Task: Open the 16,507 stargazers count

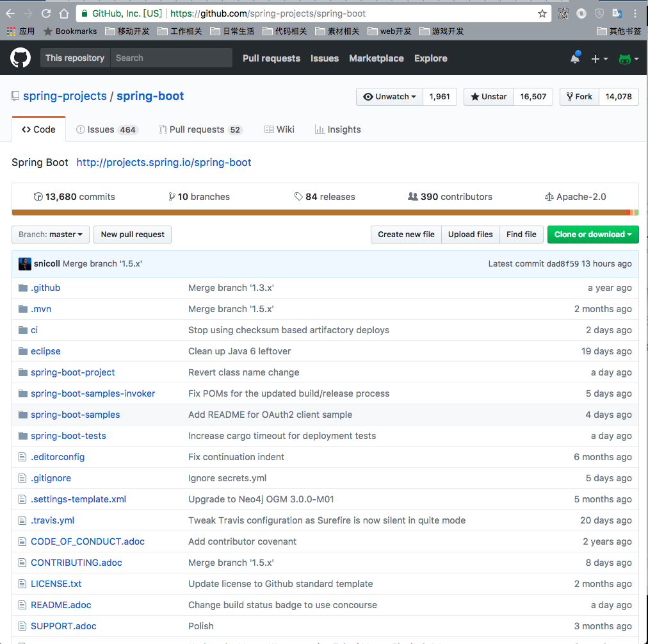Action: coord(533,97)
